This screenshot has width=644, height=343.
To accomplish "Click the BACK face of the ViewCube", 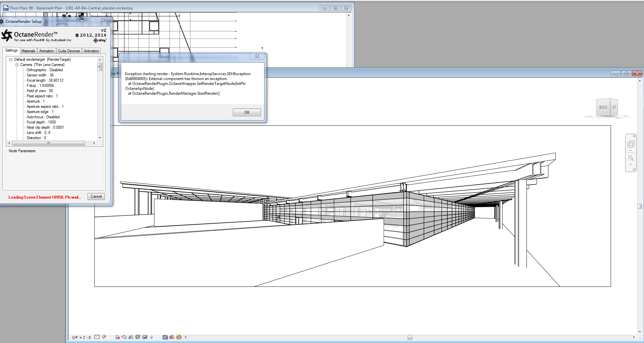I will [603, 107].
